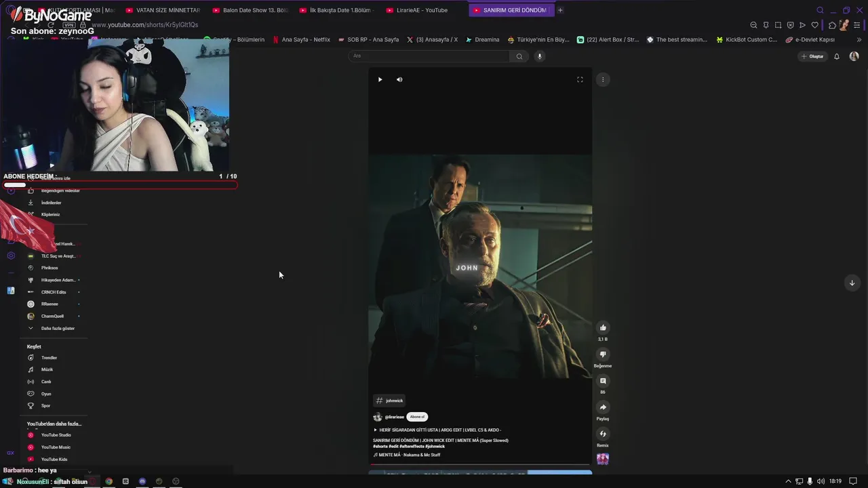Open SOB RP - Ana Sayfa bookmark

click(368, 39)
